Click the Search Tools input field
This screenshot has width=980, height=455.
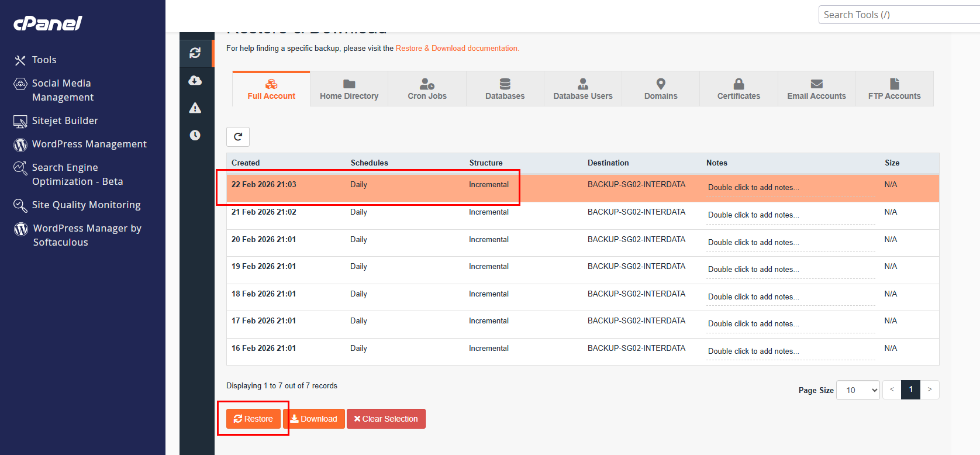click(x=899, y=15)
